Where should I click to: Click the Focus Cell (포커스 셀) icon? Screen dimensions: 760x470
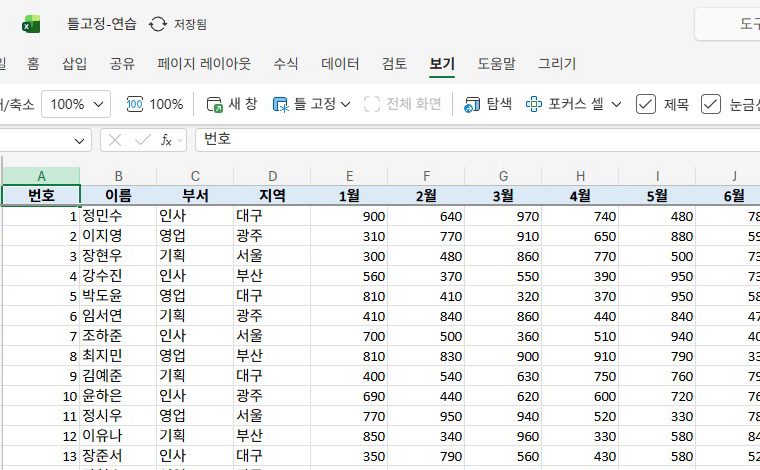(534, 104)
